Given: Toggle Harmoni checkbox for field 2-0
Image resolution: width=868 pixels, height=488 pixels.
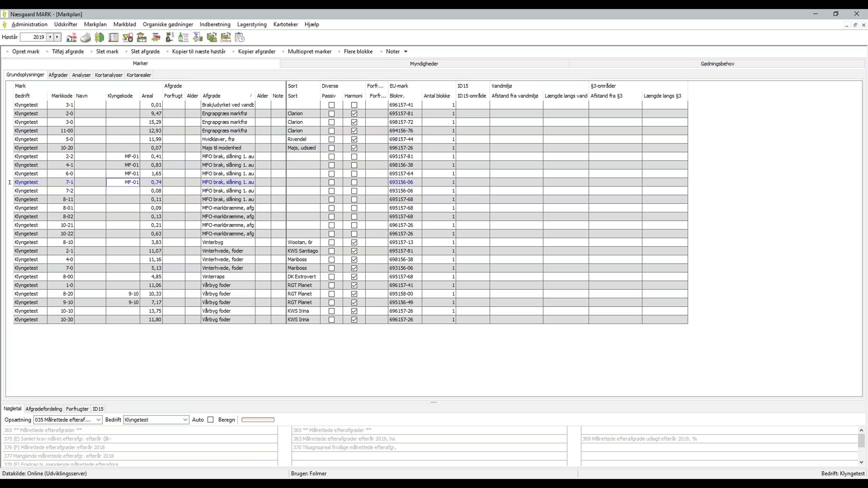Looking at the screenshot, I should (x=354, y=114).
